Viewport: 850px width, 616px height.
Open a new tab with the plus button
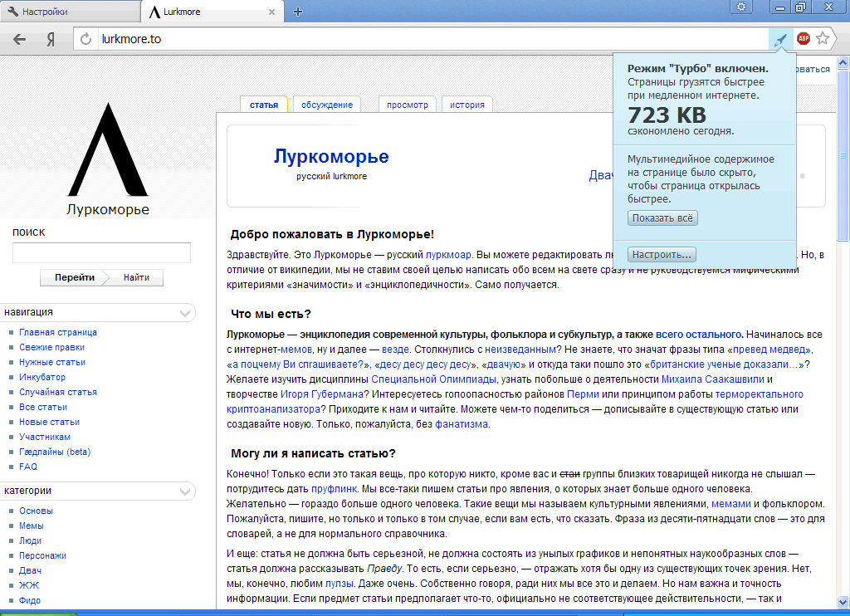pos(298,12)
